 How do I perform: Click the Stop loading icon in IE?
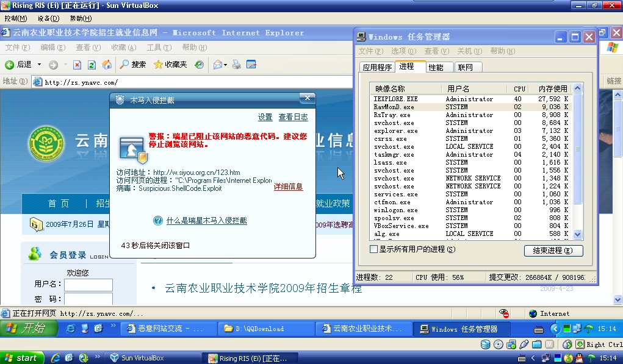[77, 65]
